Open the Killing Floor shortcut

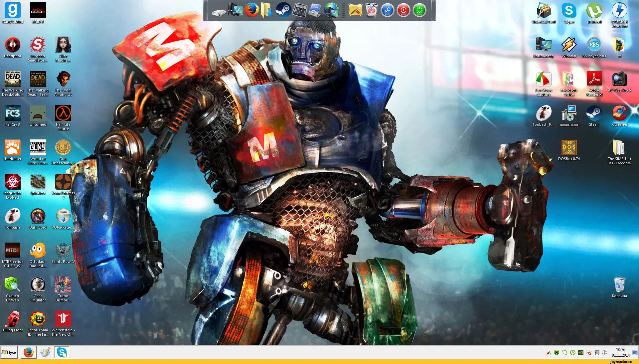pos(13,321)
